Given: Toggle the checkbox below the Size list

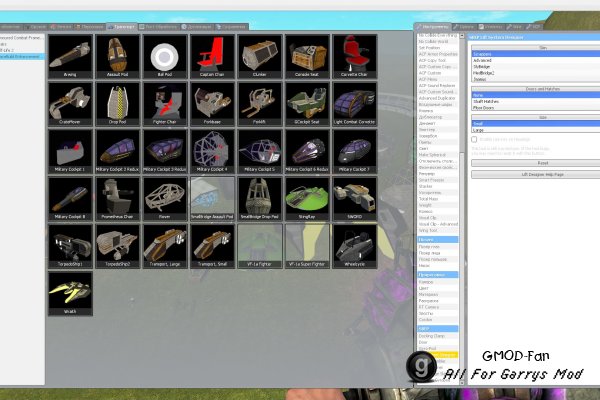Looking at the screenshot, I should tap(474, 139).
